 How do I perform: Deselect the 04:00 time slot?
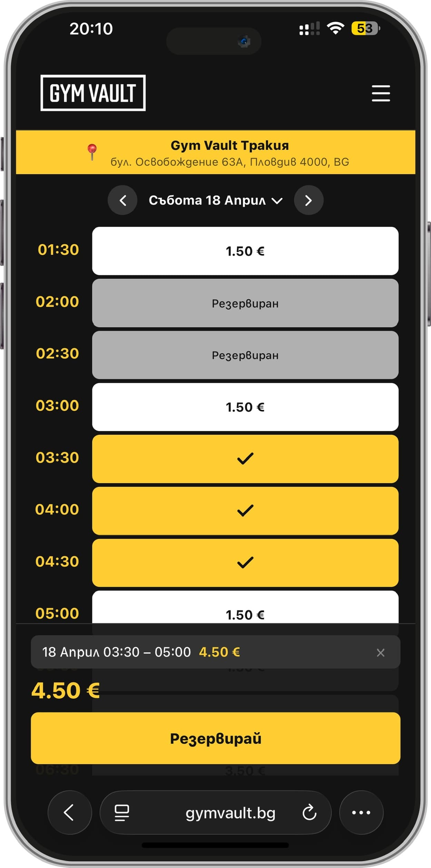click(245, 511)
